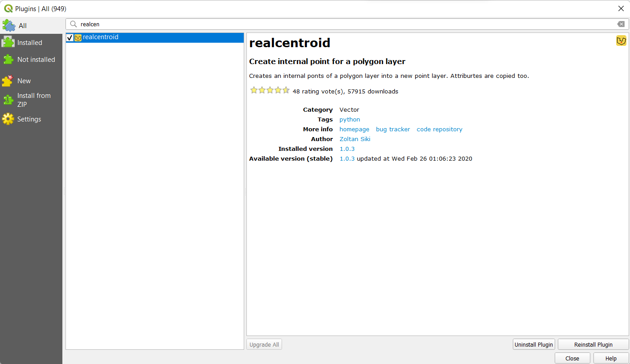Viewport: 630px width, 364px height.
Task: Uncheck the realcentroid plugin checkbox
Action: coord(70,38)
